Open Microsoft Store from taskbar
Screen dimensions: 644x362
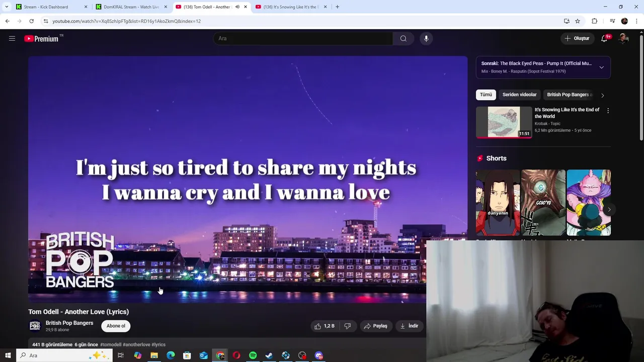click(187, 355)
